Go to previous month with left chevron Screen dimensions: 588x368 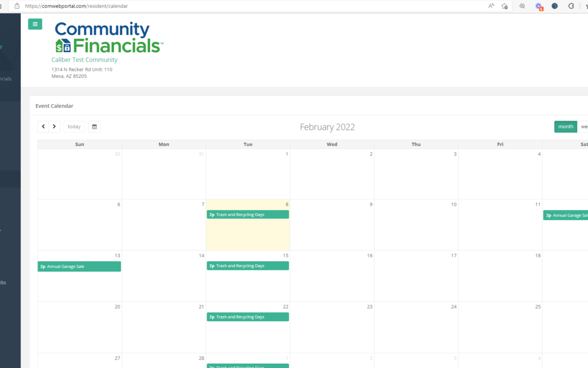tap(44, 126)
